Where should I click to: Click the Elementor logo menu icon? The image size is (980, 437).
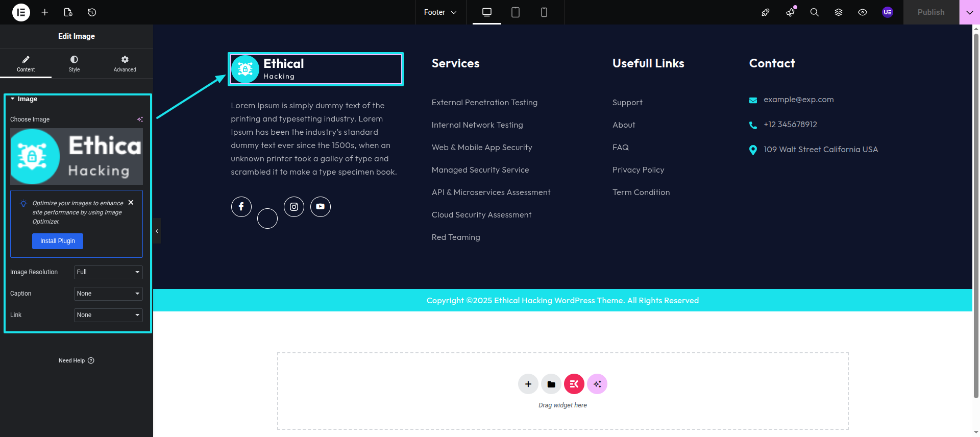point(21,12)
